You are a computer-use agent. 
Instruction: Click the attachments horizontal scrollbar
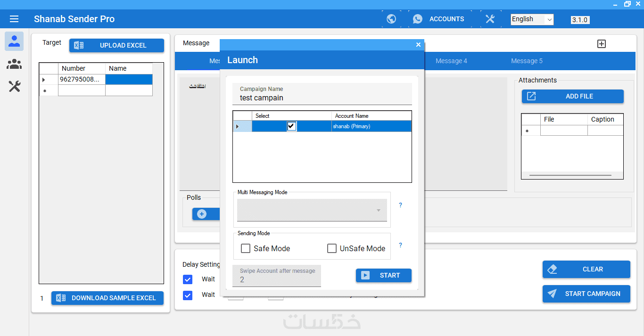pos(570,175)
